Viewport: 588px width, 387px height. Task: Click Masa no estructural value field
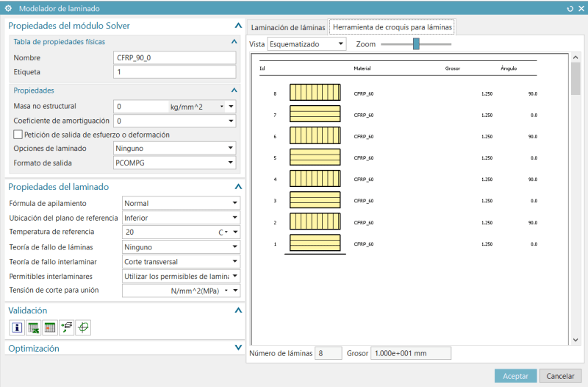point(141,107)
